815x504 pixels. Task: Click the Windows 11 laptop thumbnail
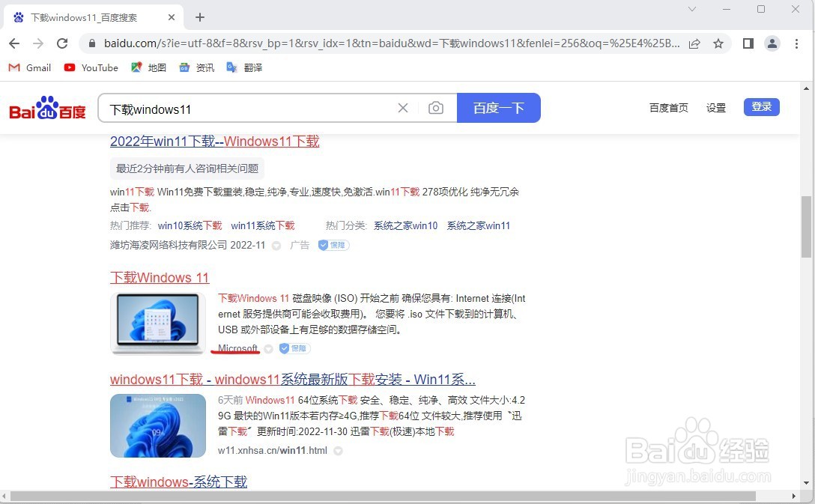[x=157, y=323]
